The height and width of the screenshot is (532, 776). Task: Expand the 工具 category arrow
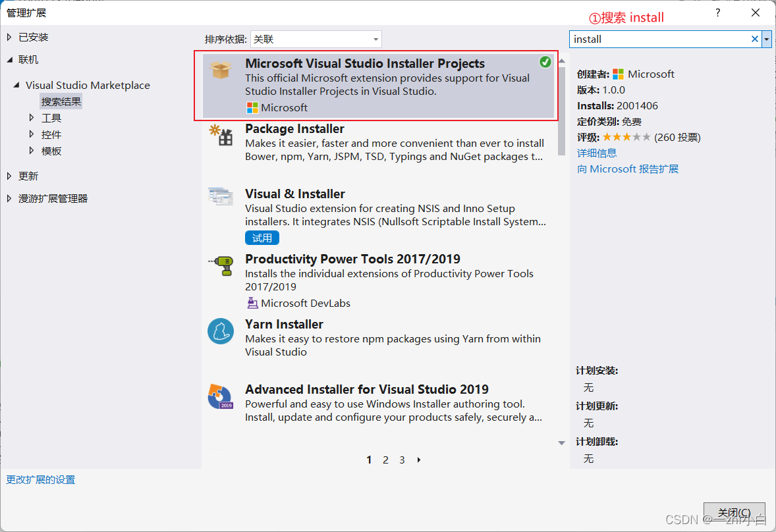[31, 118]
